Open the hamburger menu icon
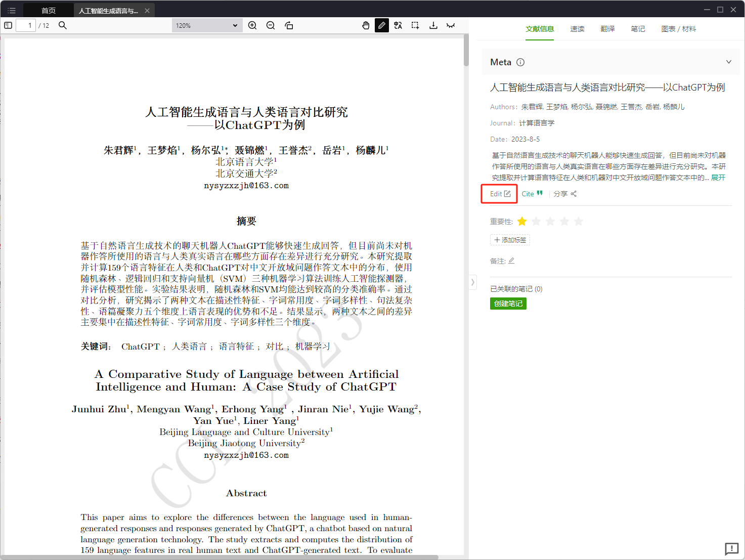The width and height of the screenshot is (745, 560). (x=12, y=10)
